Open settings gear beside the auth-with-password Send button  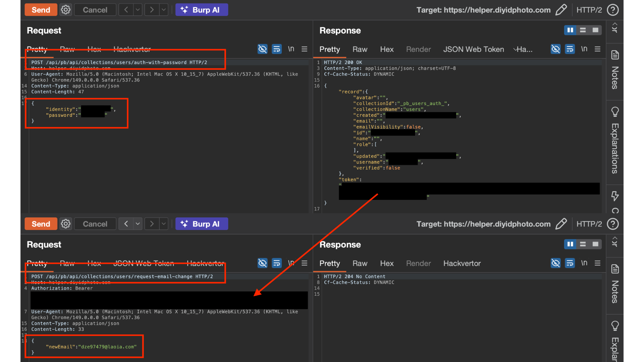click(x=66, y=10)
